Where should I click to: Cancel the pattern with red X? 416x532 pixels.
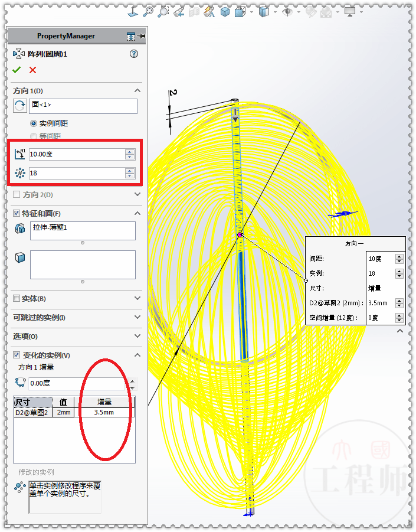point(32,70)
